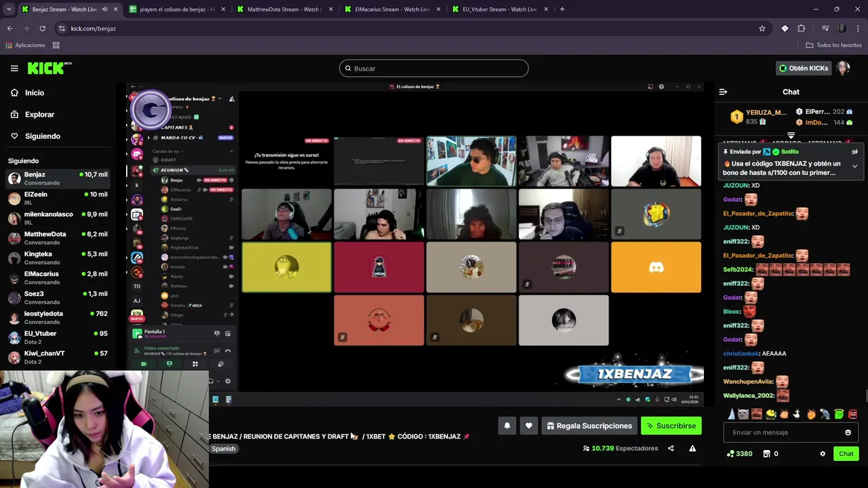Click the KICK beta logo
The image size is (868, 488).
point(50,68)
